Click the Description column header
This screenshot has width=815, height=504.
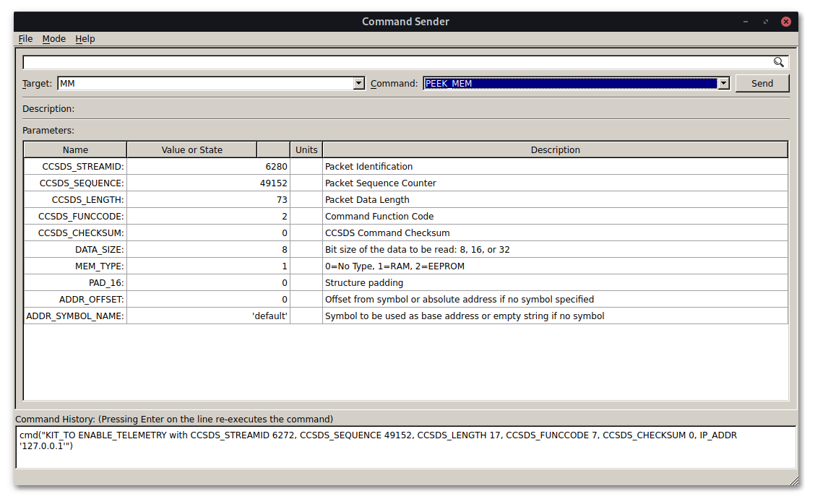click(x=555, y=150)
